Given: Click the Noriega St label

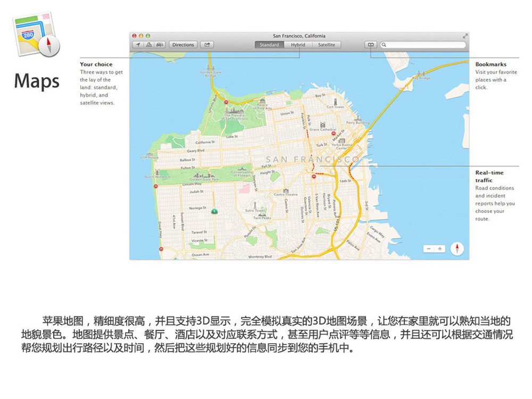Looking at the screenshot, I should [197, 208].
